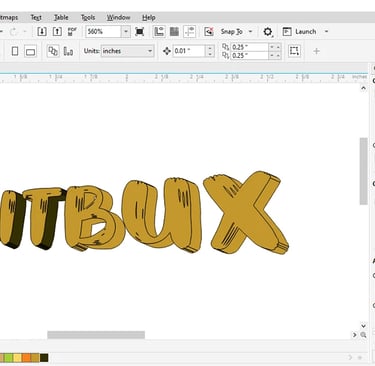375x366 pixels.
Task: Click the horizontal scrollbar right arrow
Action: tap(355, 335)
